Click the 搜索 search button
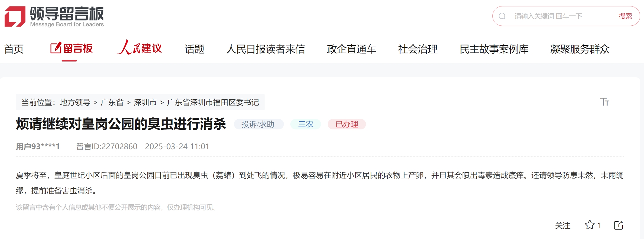Screen dimensions: 644x239 click(625, 16)
